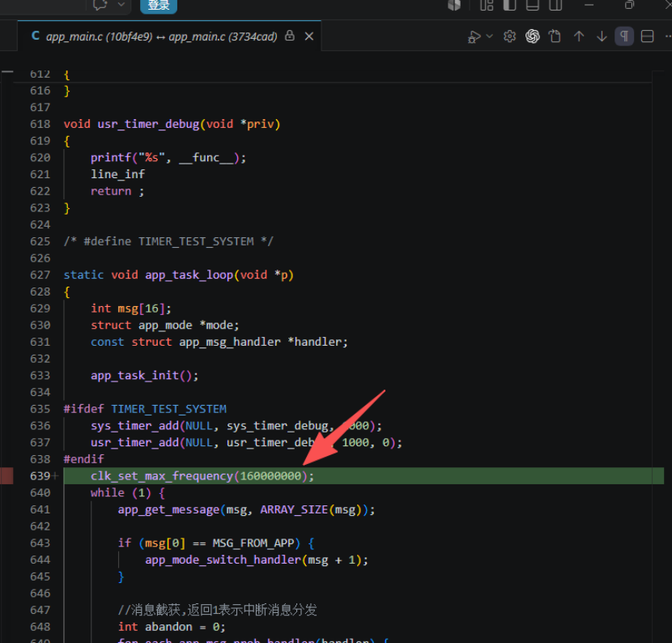Toggle inline diff view layout
This screenshot has height=643, width=672.
click(647, 36)
